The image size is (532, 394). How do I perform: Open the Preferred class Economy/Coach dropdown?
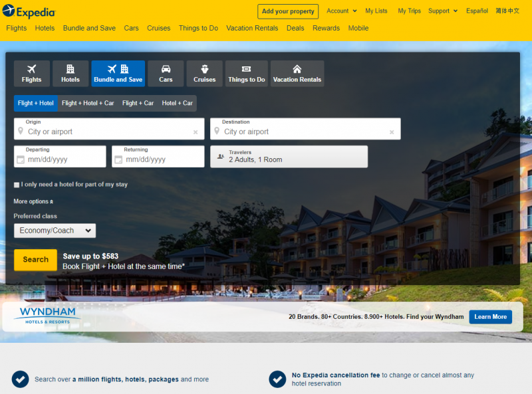point(55,231)
